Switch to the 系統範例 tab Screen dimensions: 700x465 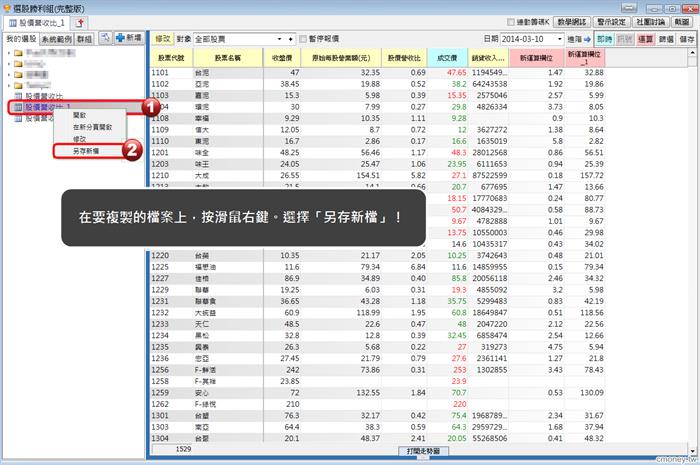57,39
